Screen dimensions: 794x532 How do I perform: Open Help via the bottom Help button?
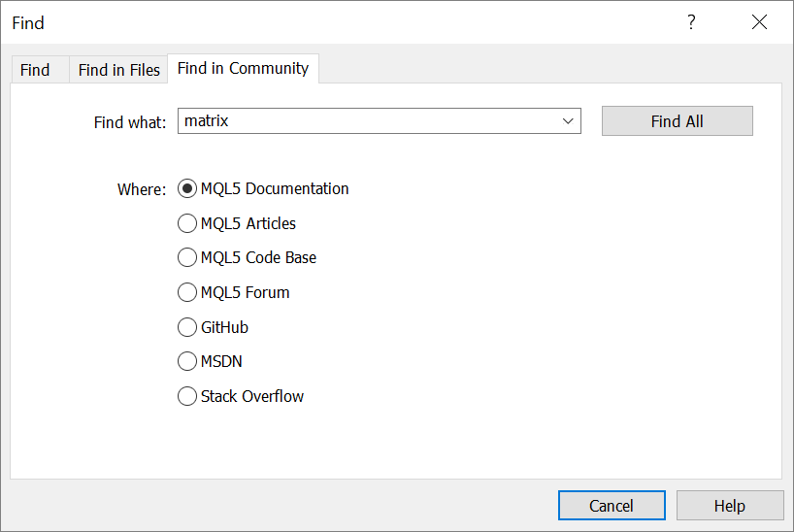(729, 506)
